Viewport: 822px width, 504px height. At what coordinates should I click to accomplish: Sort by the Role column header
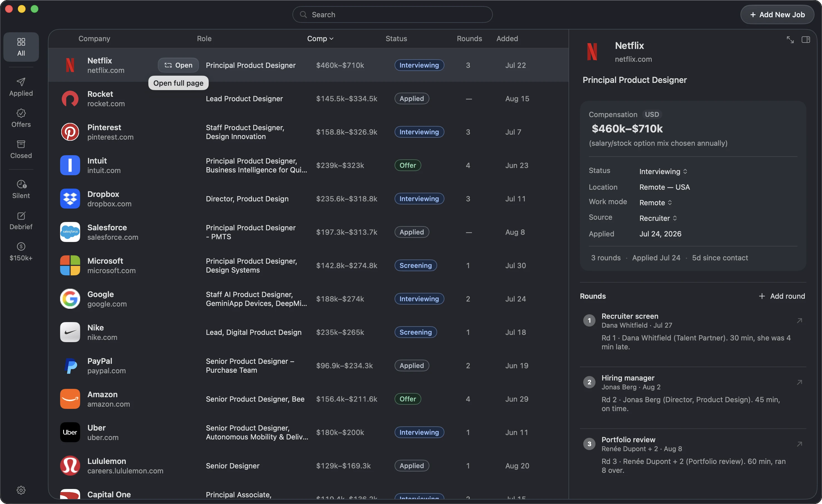204,39
